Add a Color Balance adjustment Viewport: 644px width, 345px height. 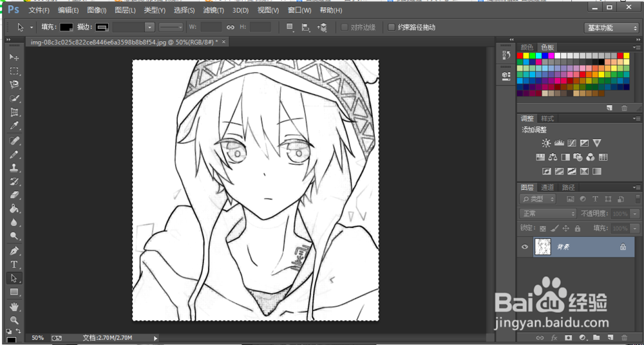(553, 157)
